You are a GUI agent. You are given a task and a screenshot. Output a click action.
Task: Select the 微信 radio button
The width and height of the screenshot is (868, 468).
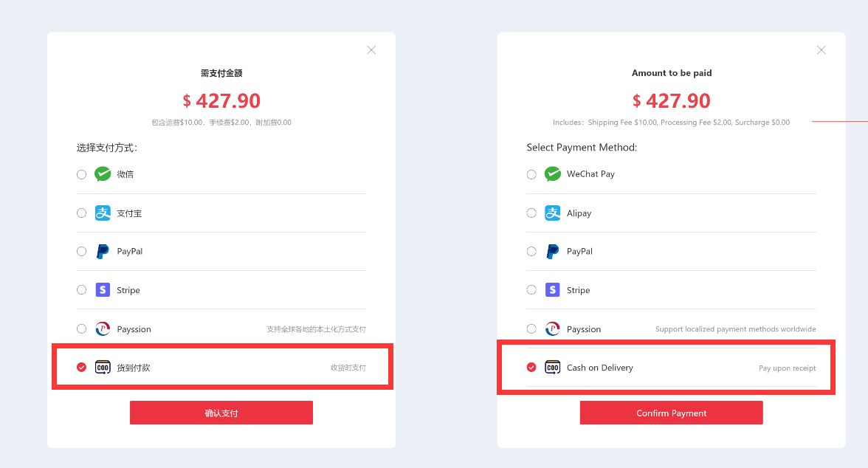click(x=81, y=174)
